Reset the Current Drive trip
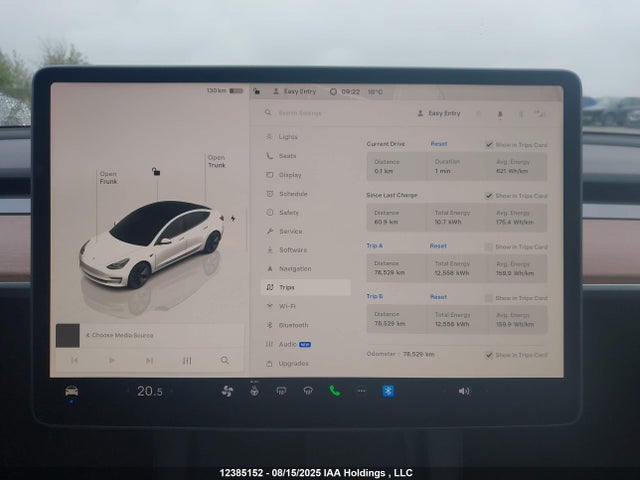Viewport: 640px width, 480px height. [x=439, y=144]
